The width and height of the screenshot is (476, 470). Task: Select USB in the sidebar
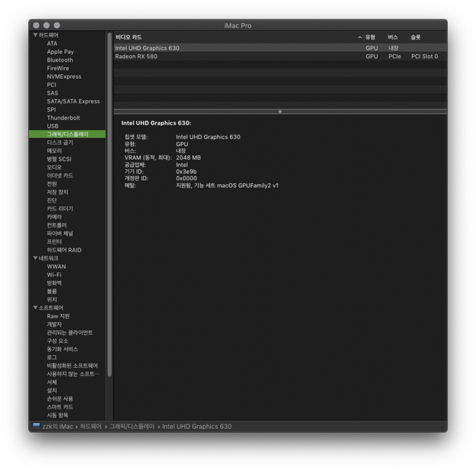(x=53, y=126)
